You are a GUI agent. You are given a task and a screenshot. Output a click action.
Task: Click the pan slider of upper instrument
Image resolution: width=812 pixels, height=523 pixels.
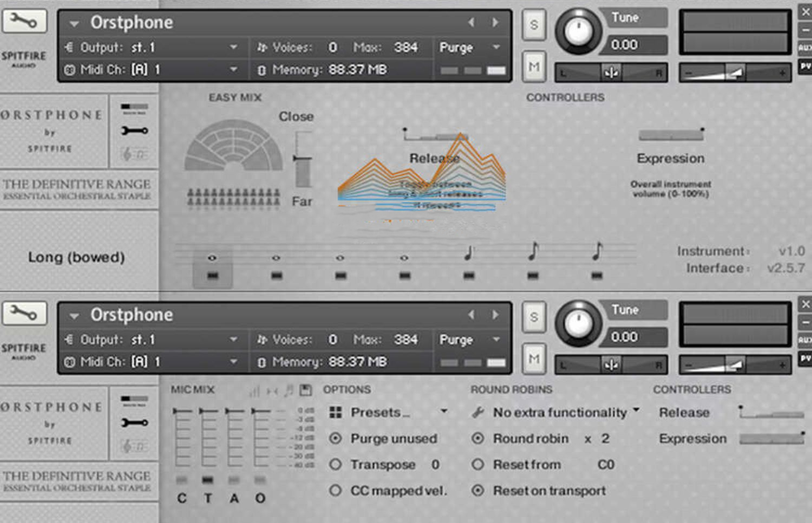pos(611,73)
